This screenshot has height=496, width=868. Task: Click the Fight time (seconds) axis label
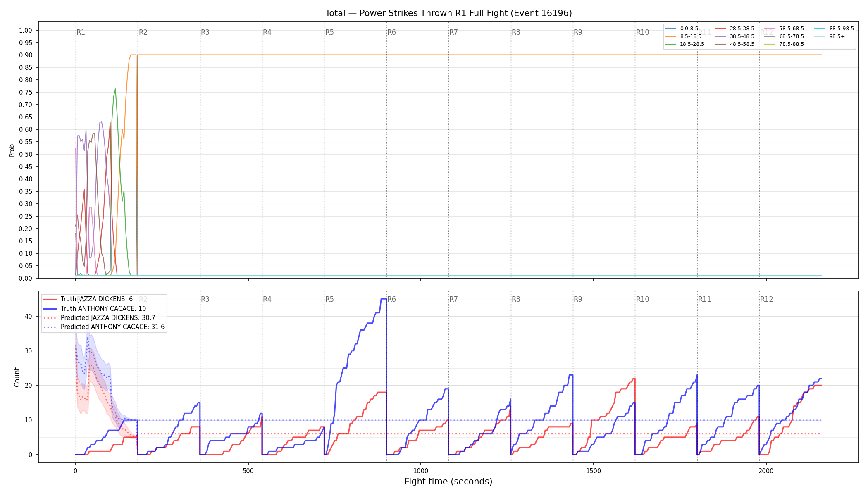tap(448, 482)
